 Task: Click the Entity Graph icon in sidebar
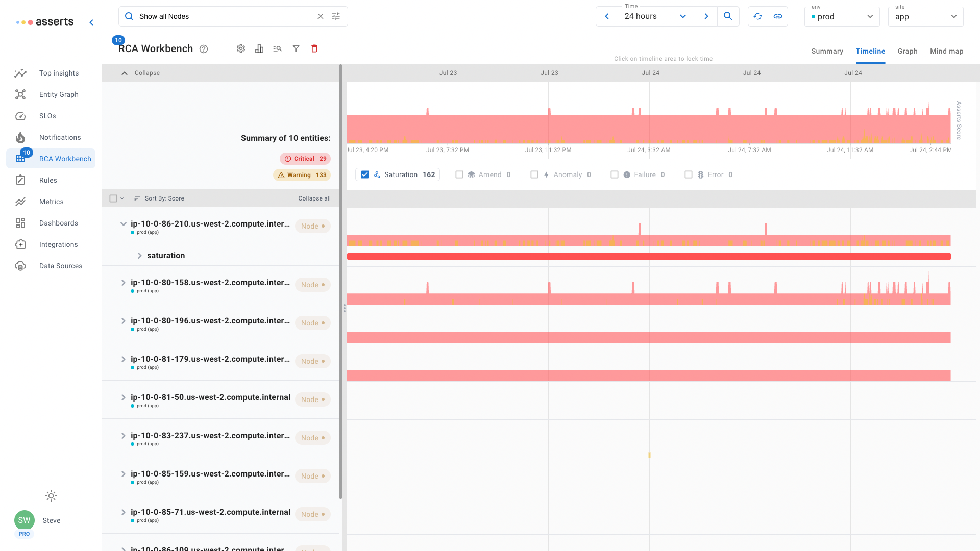pos(20,94)
